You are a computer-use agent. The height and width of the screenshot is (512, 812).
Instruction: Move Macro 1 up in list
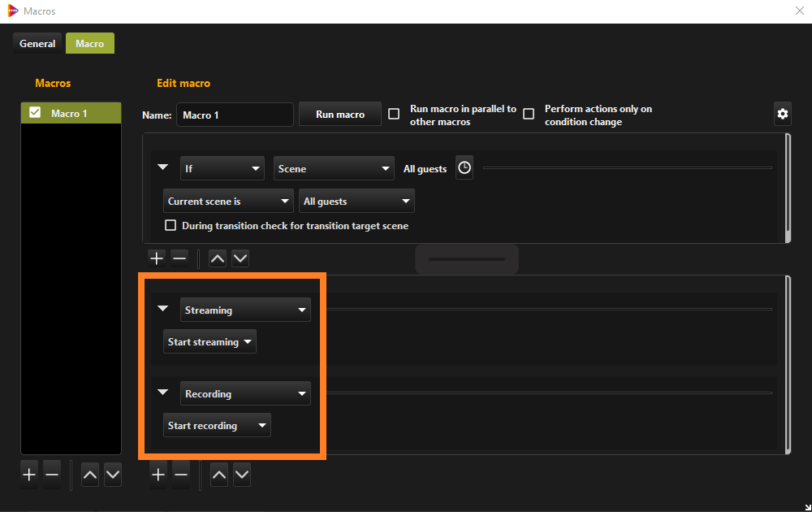pos(90,474)
